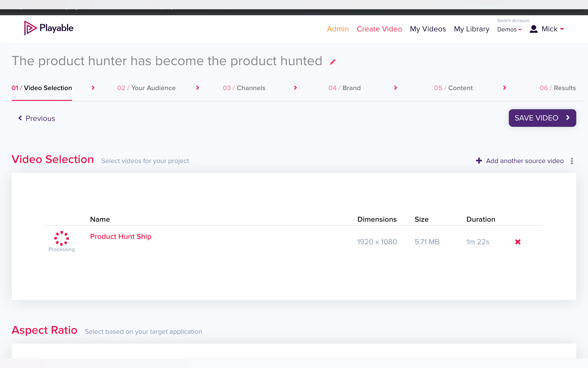This screenshot has height=368, width=588.
Task: Click the Mick user profile icon
Action: (x=533, y=29)
